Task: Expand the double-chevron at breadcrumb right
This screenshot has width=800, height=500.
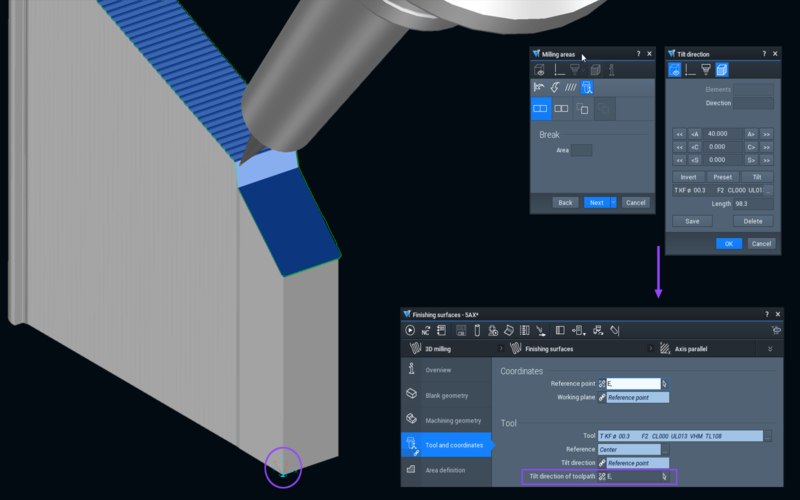Action: 770,349
